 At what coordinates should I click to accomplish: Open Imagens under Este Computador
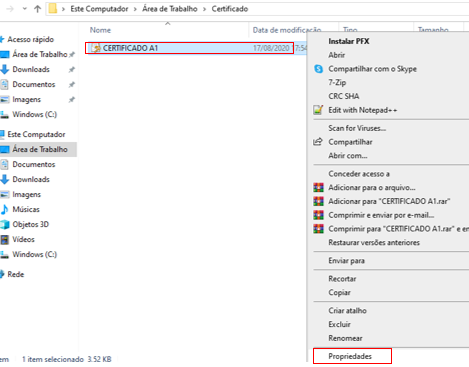tap(27, 194)
